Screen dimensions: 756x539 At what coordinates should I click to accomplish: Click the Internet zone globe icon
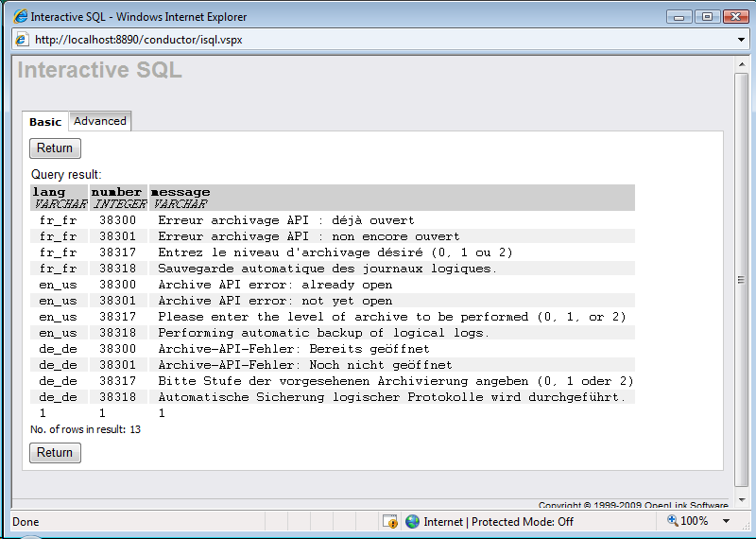[412, 521]
